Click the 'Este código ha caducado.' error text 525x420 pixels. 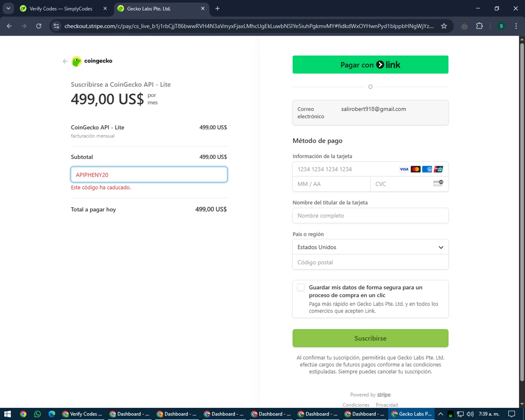pos(101,188)
